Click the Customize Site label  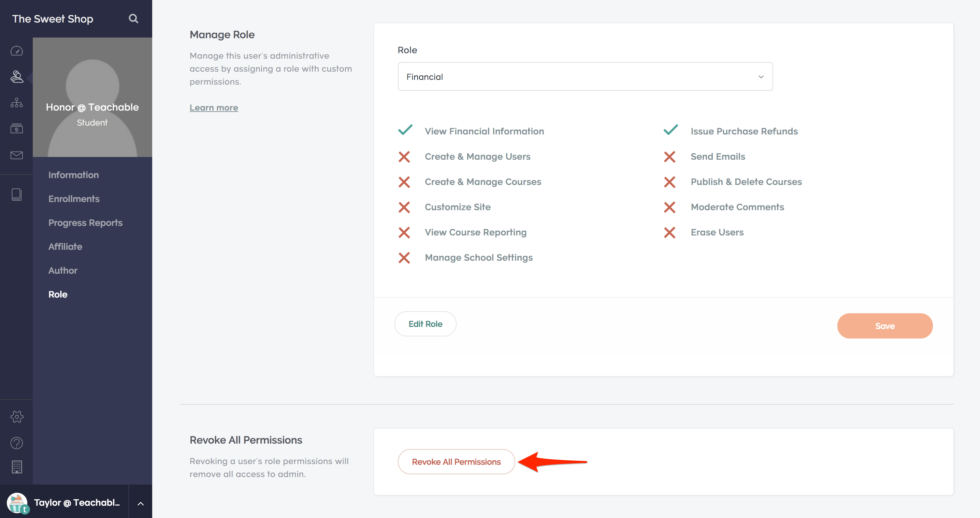click(x=458, y=207)
